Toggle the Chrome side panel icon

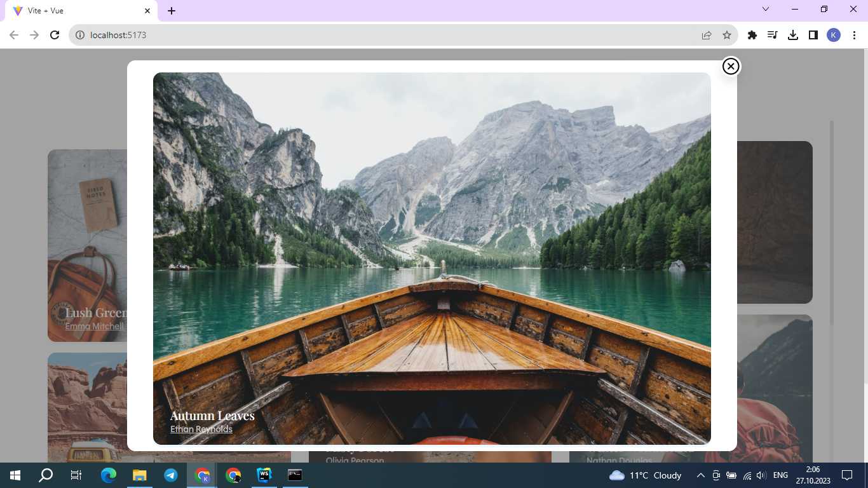point(813,35)
